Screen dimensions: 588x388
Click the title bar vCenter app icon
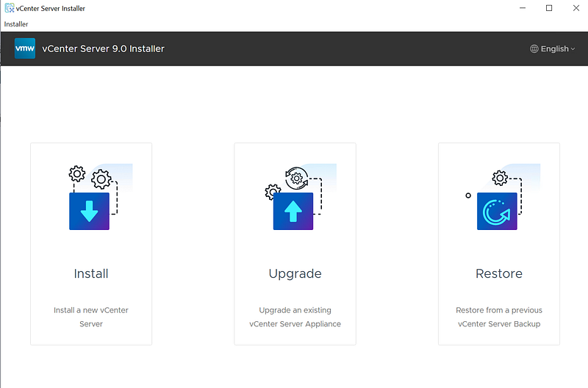(x=9, y=8)
